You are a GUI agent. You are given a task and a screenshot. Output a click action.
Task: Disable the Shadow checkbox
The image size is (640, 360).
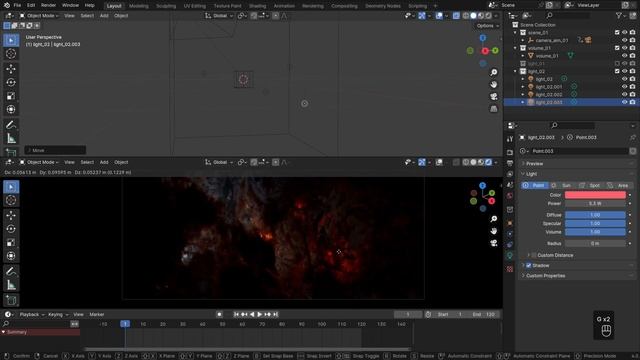click(529, 265)
